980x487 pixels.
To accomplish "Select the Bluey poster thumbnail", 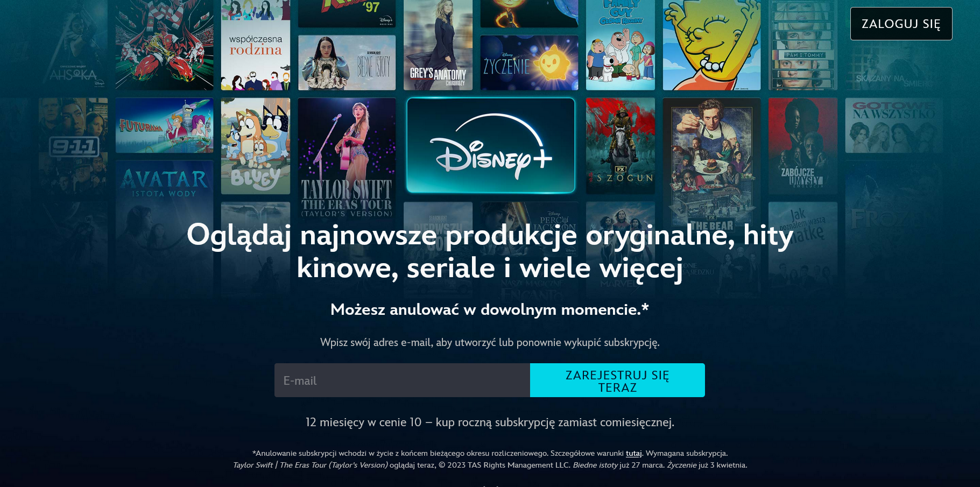I will point(256,146).
